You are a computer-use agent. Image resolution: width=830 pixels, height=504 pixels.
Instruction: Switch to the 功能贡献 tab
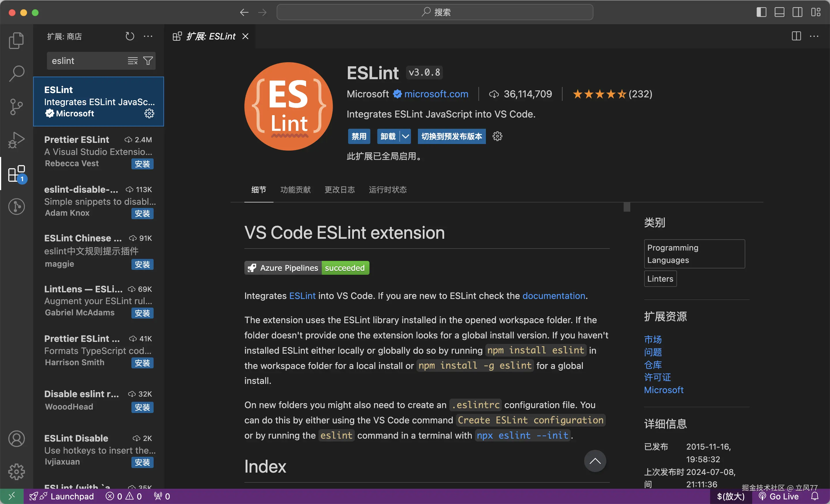pos(295,190)
